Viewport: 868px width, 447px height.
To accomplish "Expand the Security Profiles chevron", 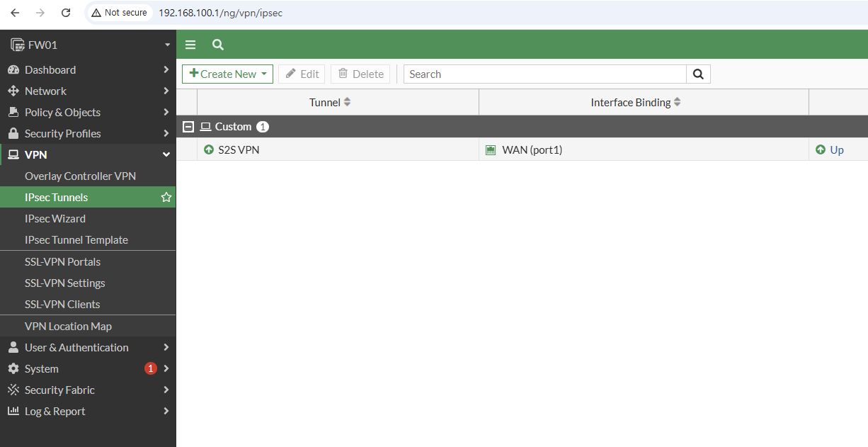I will pyautogui.click(x=166, y=133).
